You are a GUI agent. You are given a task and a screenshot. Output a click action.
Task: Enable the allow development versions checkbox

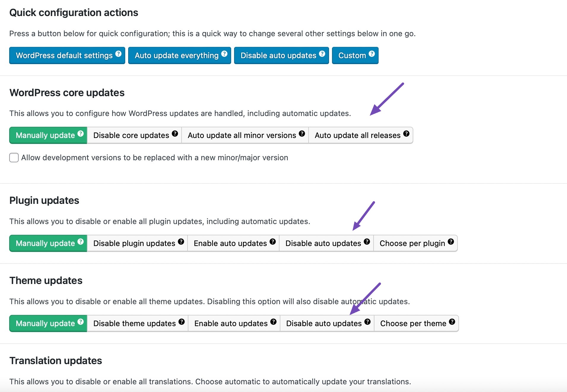14,158
